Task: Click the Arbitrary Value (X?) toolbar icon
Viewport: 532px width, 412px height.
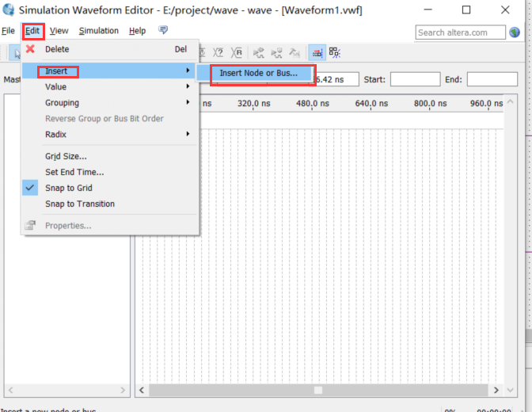Action: click(218, 52)
